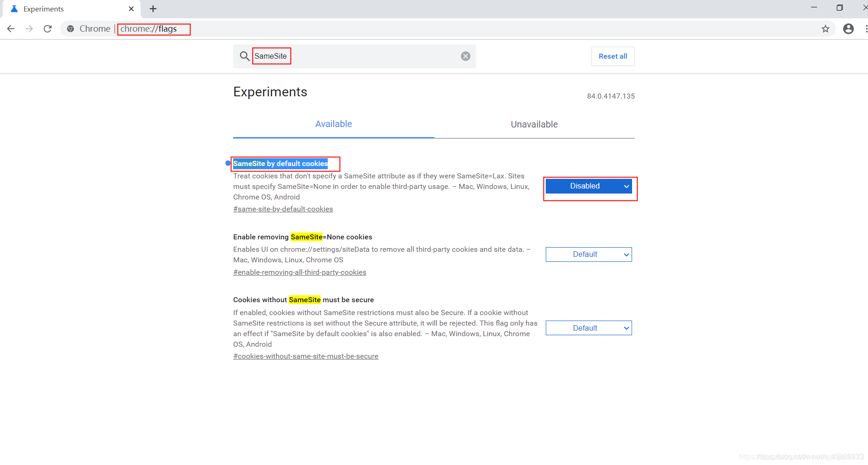Screen dimensions: 868x465
Task: Open the Default dropdown for Cookies without SameSite
Action: point(589,328)
